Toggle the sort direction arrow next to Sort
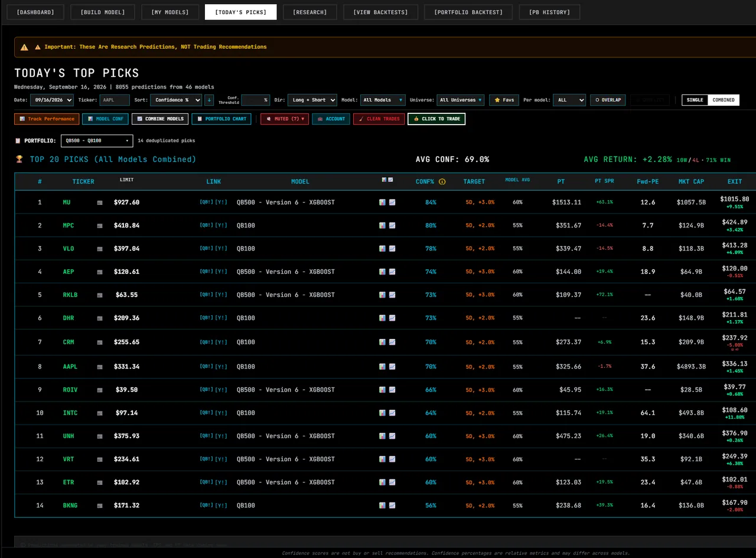This screenshot has width=756, height=558. point(210,100)
